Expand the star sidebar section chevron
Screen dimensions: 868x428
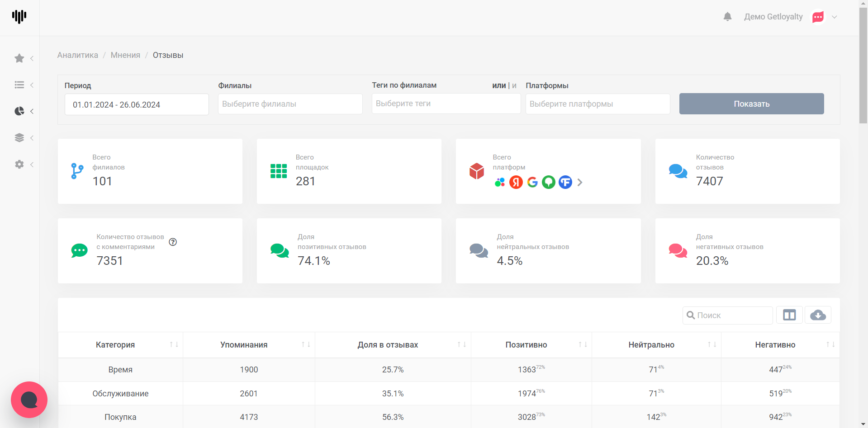(x=32, y=58)
